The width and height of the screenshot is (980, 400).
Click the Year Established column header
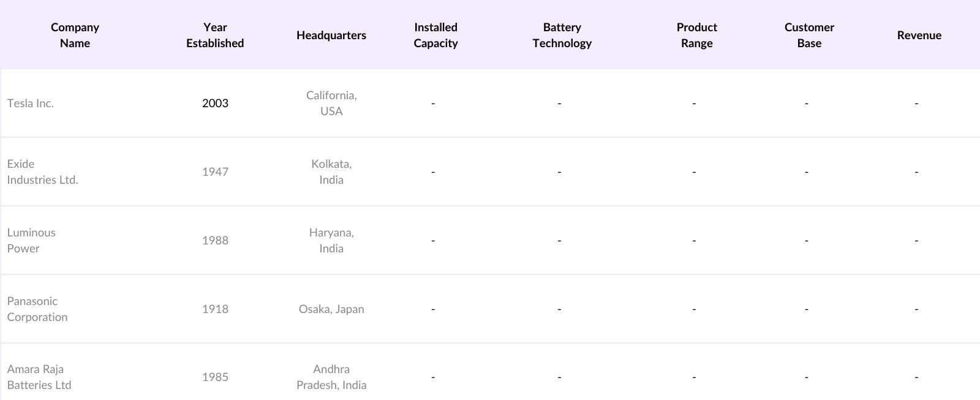(215, 35)
